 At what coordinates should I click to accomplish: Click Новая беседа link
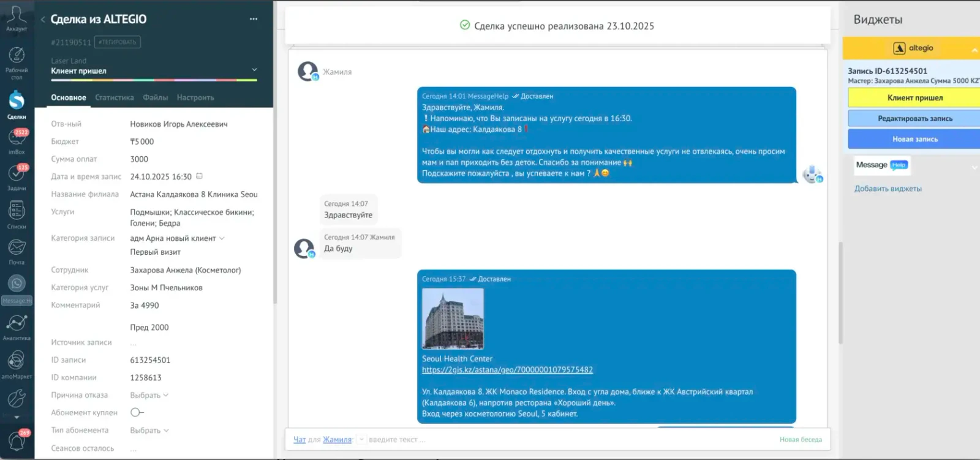(x=801, y=439)
